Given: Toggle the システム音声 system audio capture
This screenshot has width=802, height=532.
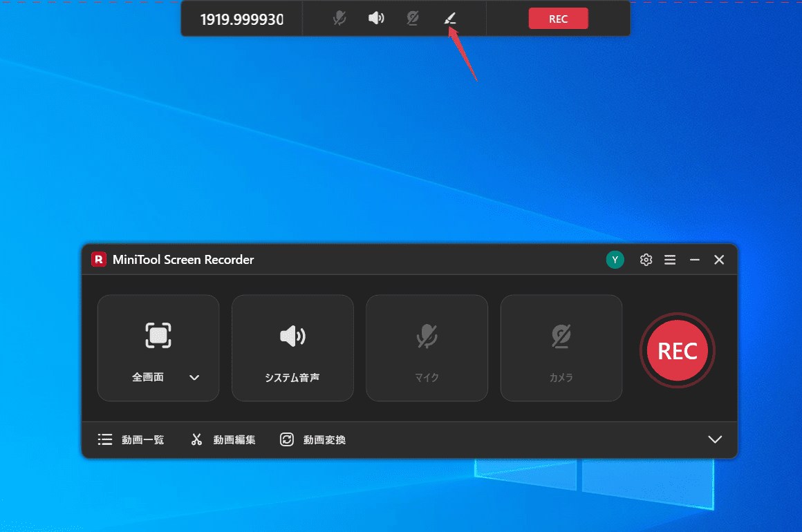Looking at the screenshot, I should click(x=292, y=348).
